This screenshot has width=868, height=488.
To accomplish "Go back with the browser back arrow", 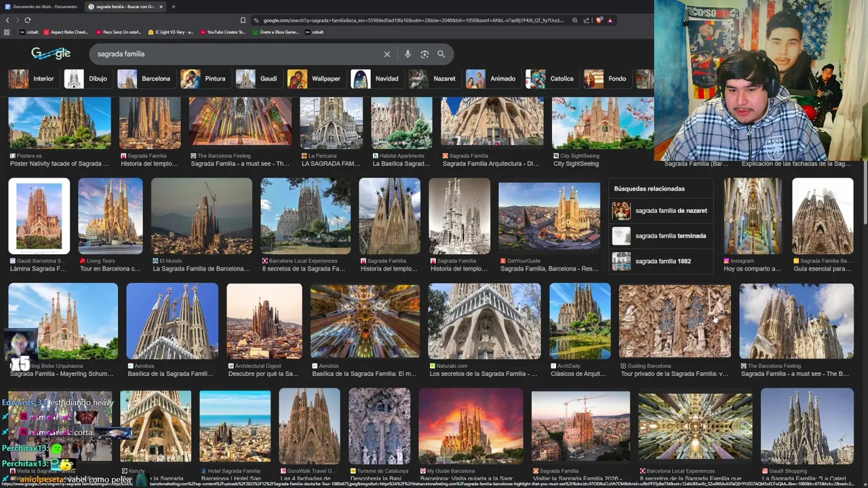I will [7, 20].
